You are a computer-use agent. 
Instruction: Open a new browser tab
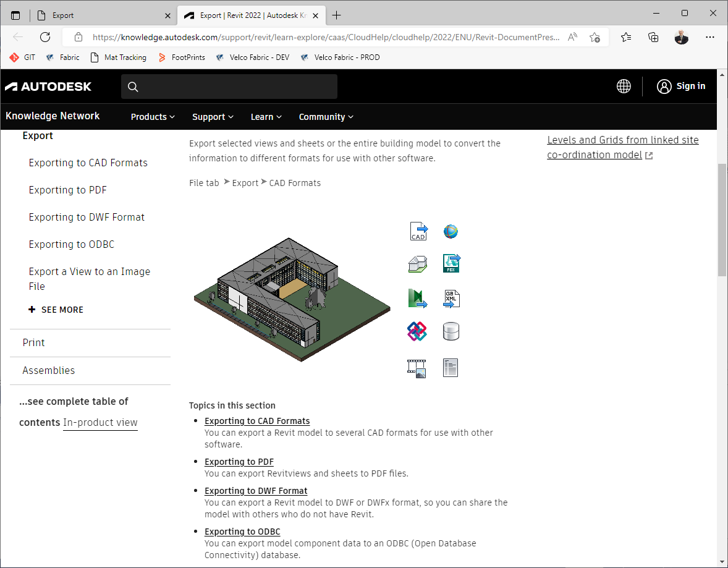click(x=337, y=15)
